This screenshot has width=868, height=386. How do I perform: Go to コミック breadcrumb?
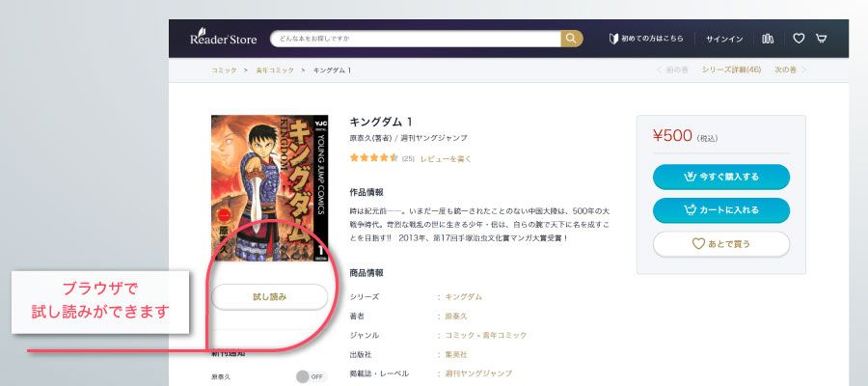coord(224,70)
